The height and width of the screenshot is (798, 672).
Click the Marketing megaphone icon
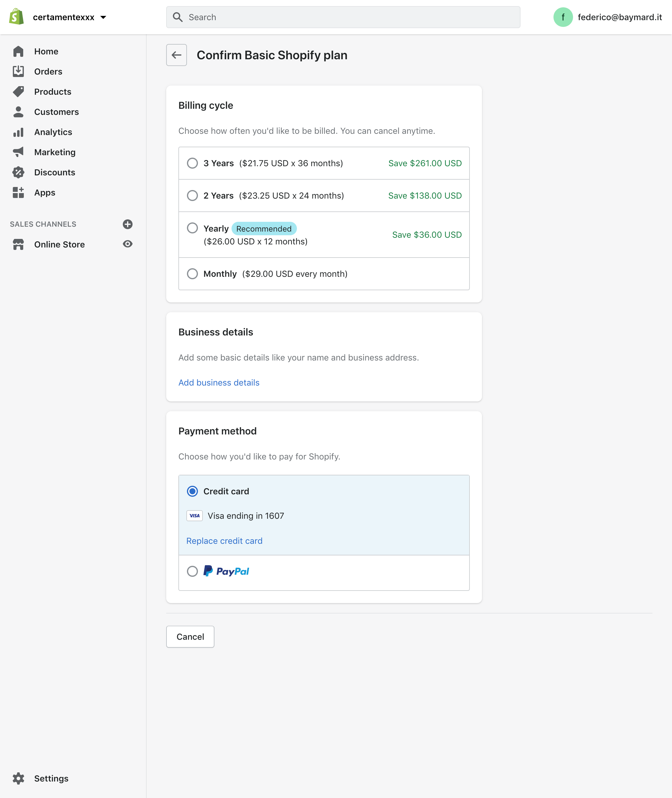click(x=18, y=152)
